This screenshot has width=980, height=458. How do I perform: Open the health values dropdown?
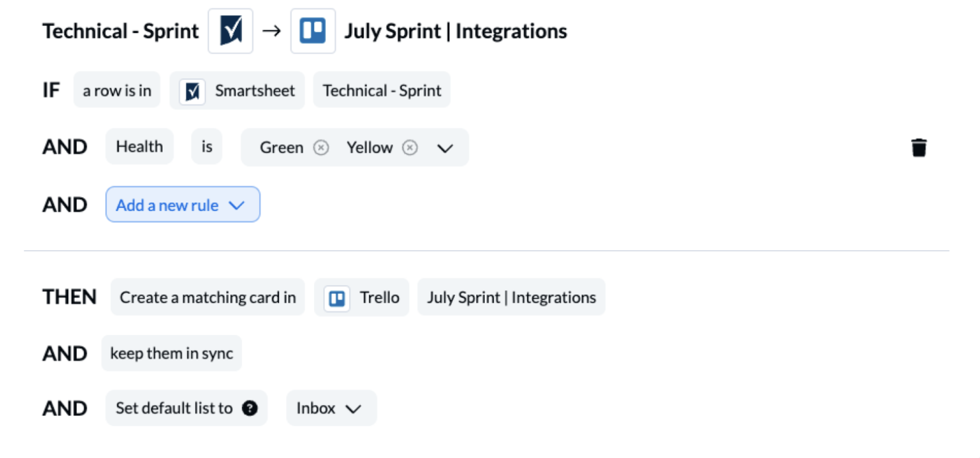(445, 148)
